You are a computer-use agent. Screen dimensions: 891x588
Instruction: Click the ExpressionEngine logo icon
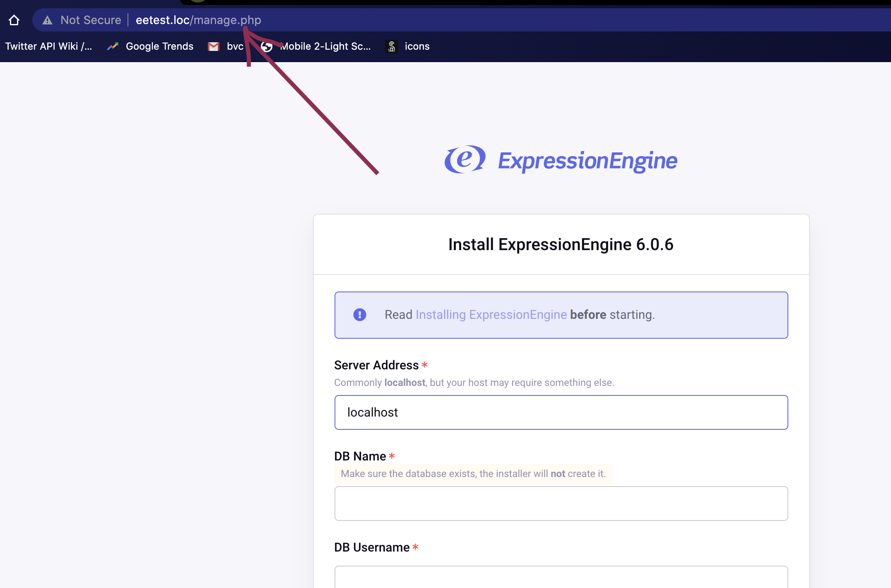(x=465, y=159)
